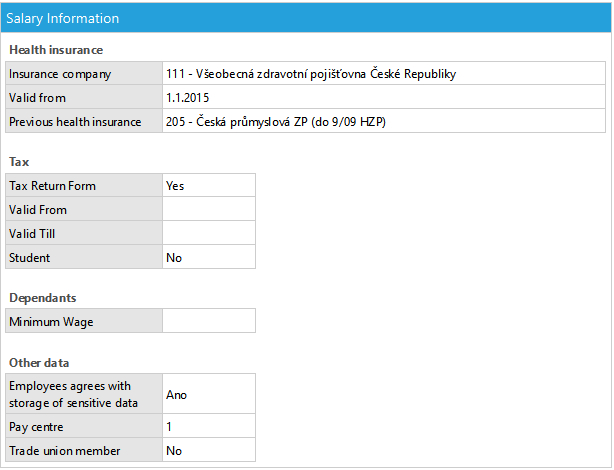Screen dimensions: 614x470
Task: Click the empty Minimum Wage value cell
Action: click(x=209, y=321)
